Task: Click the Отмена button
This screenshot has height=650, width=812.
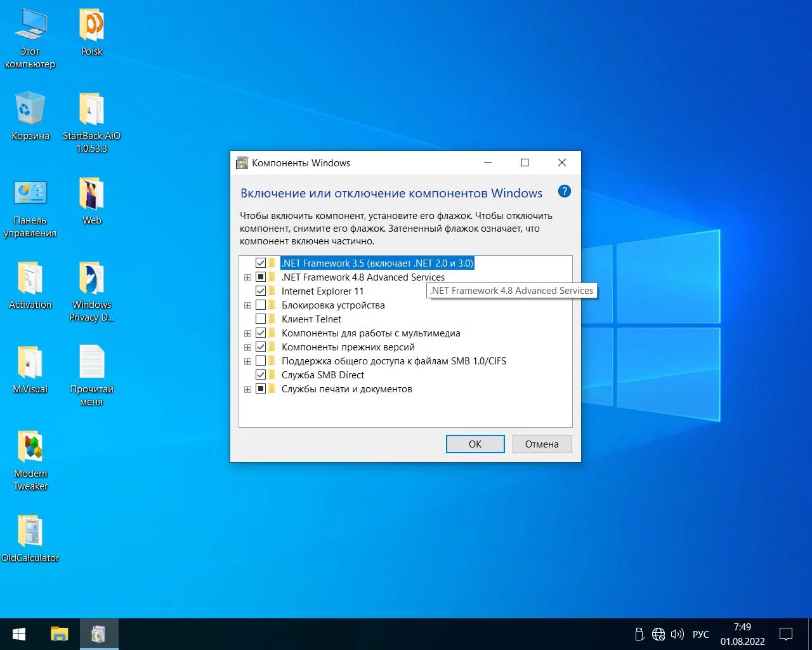Action: pos(541,444)
